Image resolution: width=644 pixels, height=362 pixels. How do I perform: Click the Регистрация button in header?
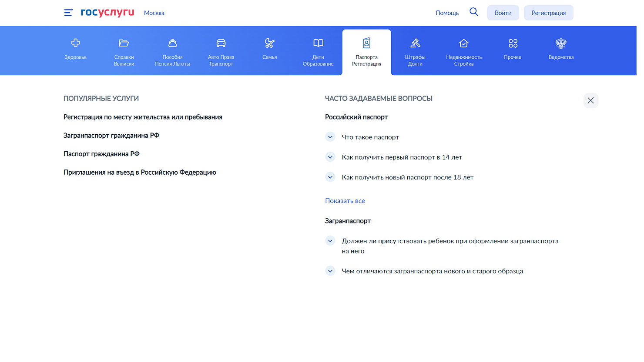(549, 13)
